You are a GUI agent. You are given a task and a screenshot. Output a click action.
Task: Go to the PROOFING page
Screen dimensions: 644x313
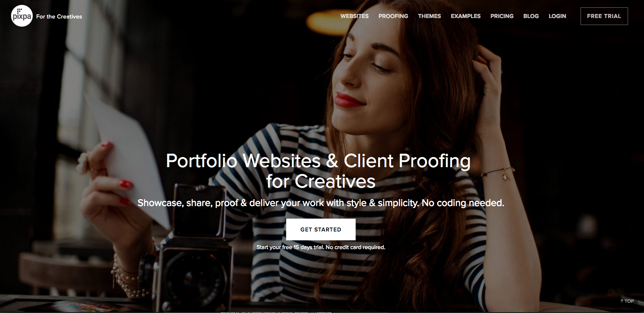click(393, 16)
